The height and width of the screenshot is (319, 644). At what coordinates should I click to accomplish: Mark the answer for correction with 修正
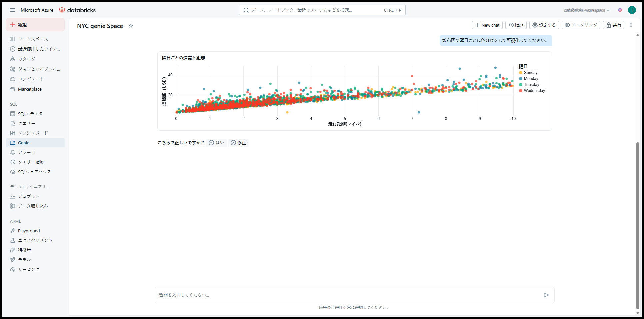pos(238,143)
